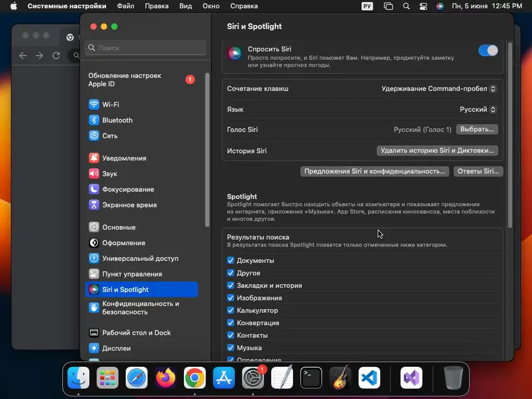This screenshot has width=532, height=399.
Task: Launch Safari from the Dock
Action: 137,378
